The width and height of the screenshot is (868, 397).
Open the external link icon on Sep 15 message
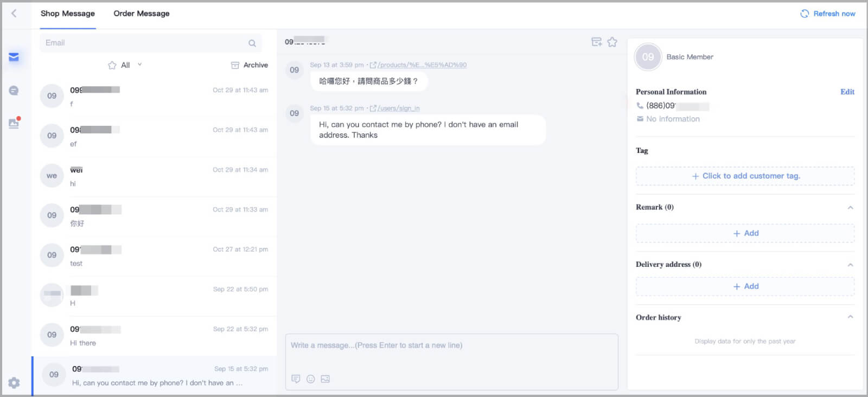click(x=373, y=108)
